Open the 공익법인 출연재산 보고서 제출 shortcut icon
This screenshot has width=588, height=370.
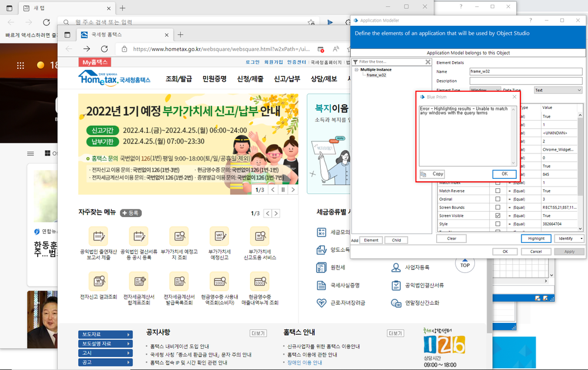(98, 236)
